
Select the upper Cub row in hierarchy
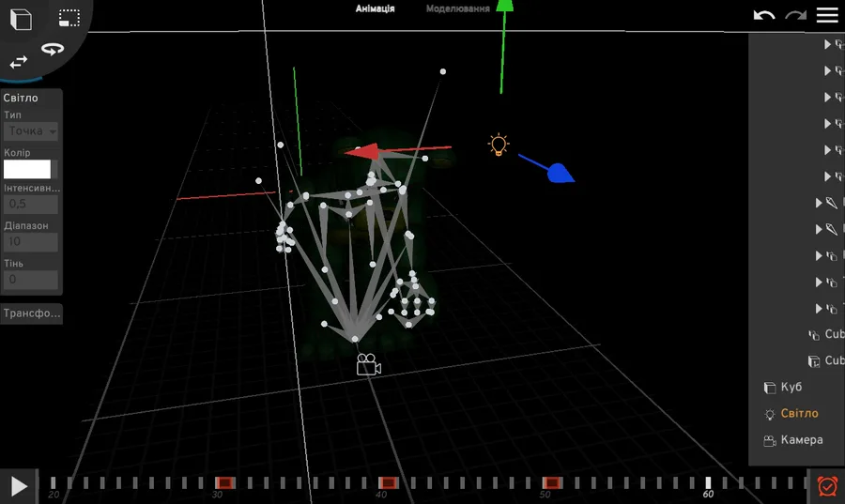[x=825, y=334]
